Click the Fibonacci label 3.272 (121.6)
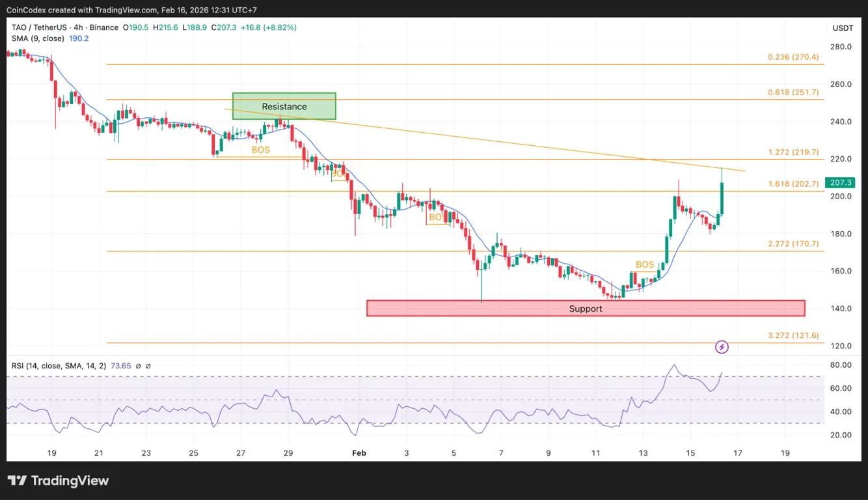The width and height of the screenshot is (868, 500). [793, 336]
